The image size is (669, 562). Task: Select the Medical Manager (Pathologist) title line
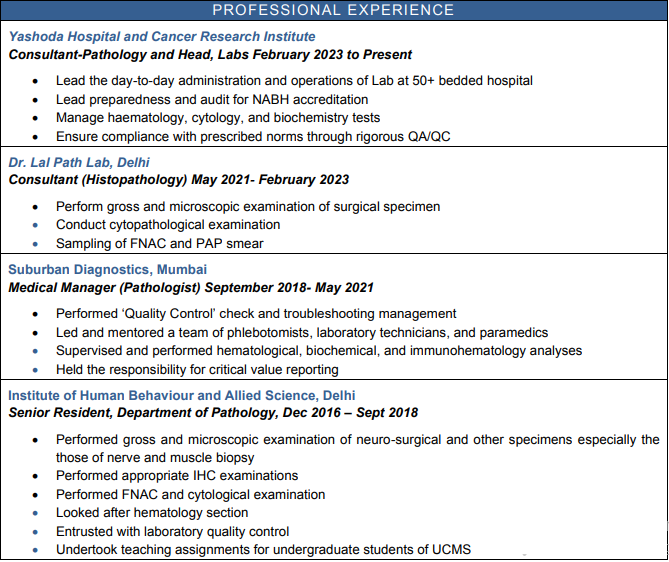191,288
